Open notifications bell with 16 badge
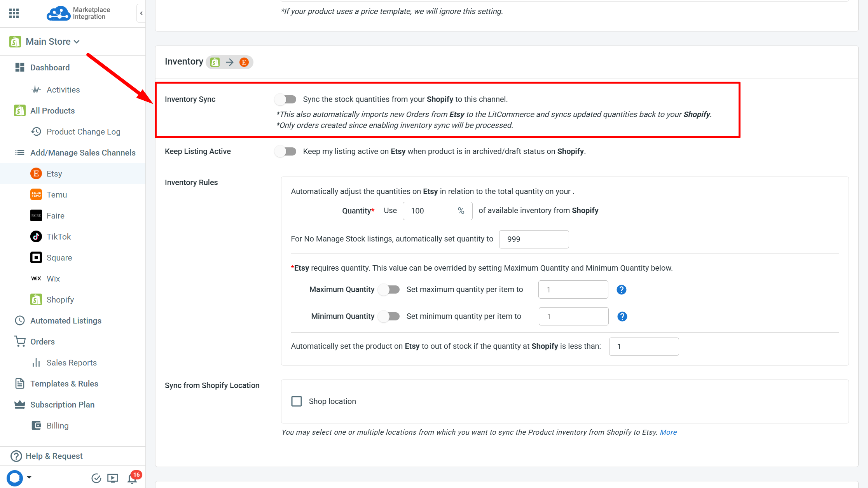The image size is (868, 488). tap(133, 478)
